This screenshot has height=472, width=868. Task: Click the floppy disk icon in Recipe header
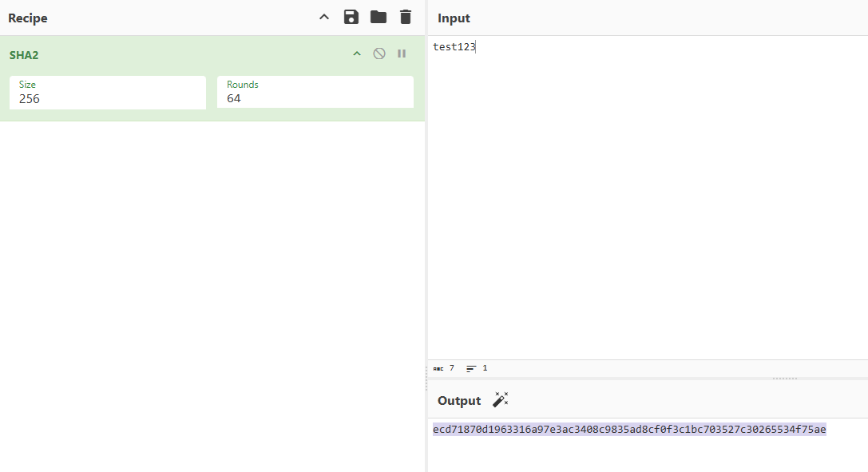click(351, 16)
